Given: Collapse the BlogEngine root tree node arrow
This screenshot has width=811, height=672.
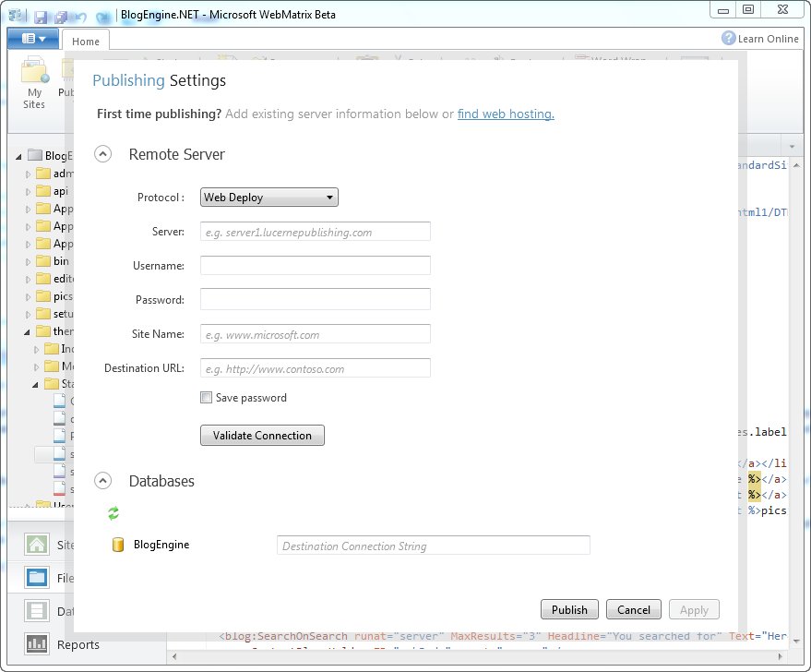Looking at the screenshot, I should 19,156.
